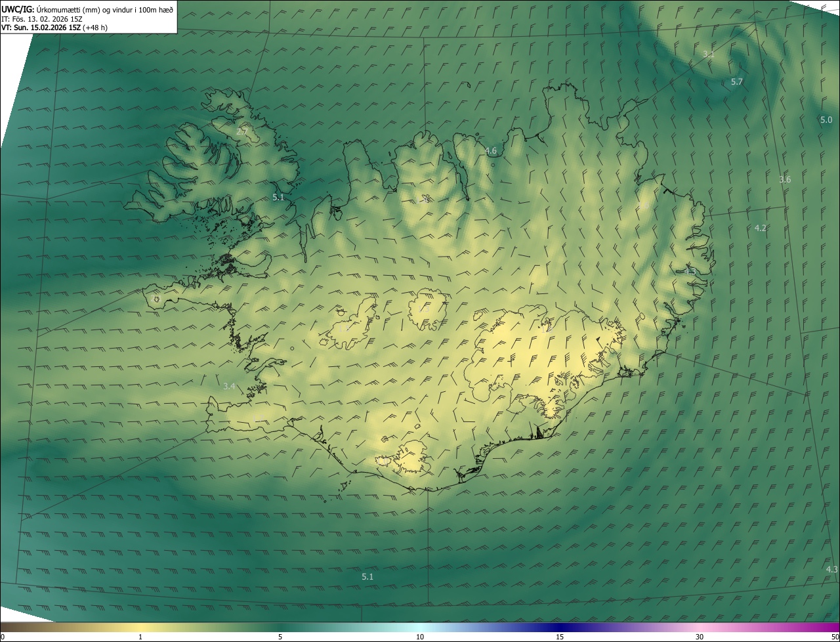
Task: Click the color scale tick label 0
Action: coord(3,637)
